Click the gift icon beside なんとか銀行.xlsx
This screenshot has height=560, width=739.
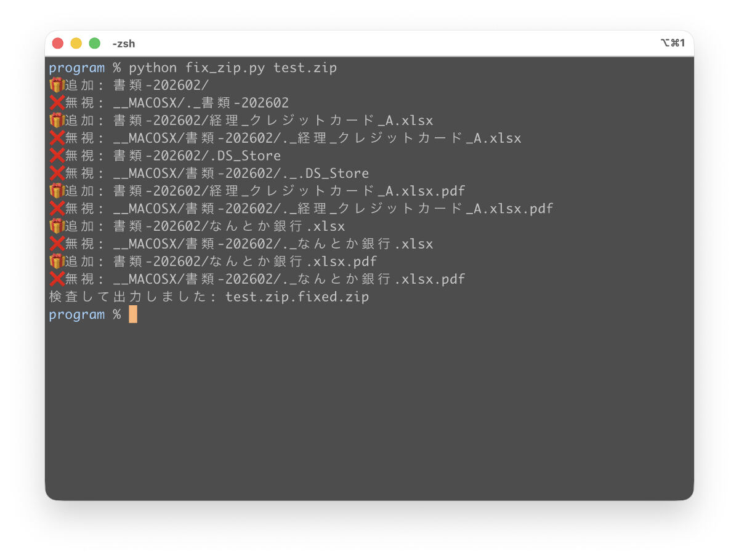pyautogui.click(x=57, y=226)
